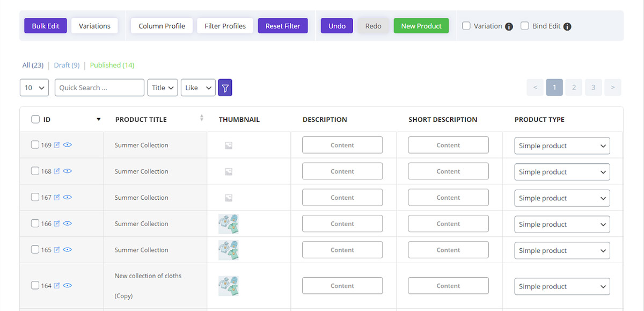Click the eye view icon for product 164
The height and width of the screenshot is (311, 644).
point(67,286)
